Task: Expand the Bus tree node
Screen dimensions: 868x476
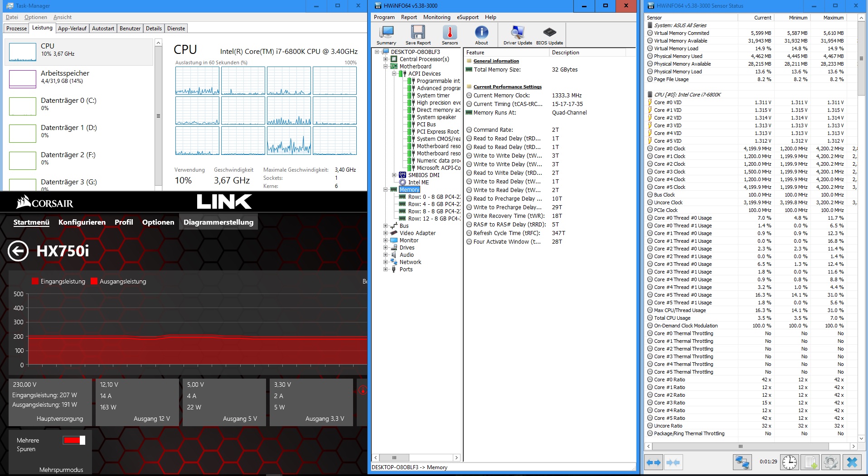Action: pos(386,226)
